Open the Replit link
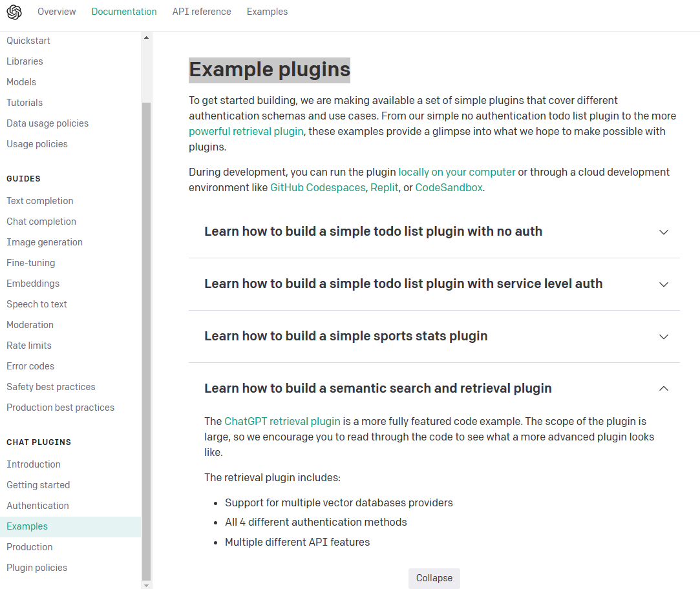This screenshot has height=589, width=700. [384, 187]
